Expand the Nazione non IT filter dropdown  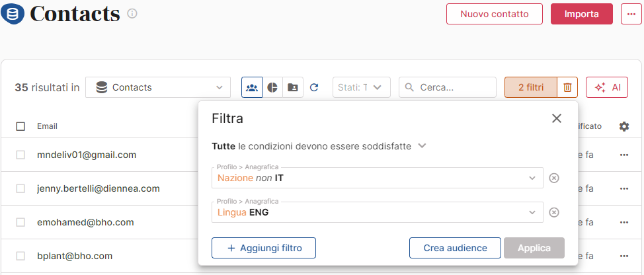pos(378,178)
